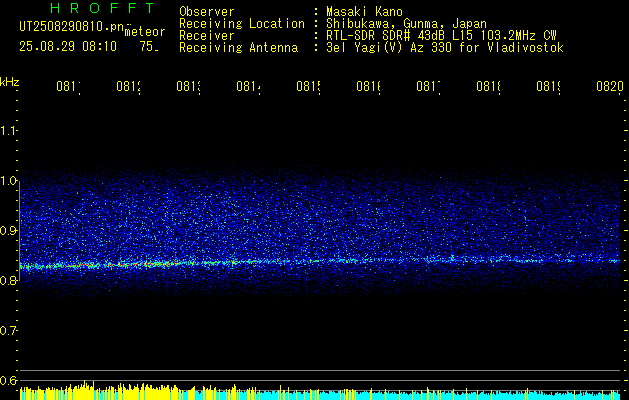Click the 0.9 kHz frequency label
Image resolution: width=629 pixels, height=400 pixels.
point(8,231)
